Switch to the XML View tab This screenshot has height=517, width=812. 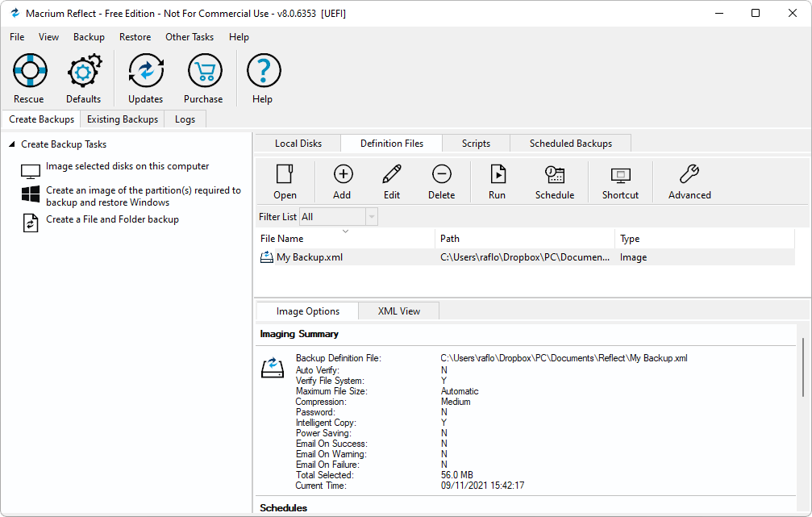point(398,311)
